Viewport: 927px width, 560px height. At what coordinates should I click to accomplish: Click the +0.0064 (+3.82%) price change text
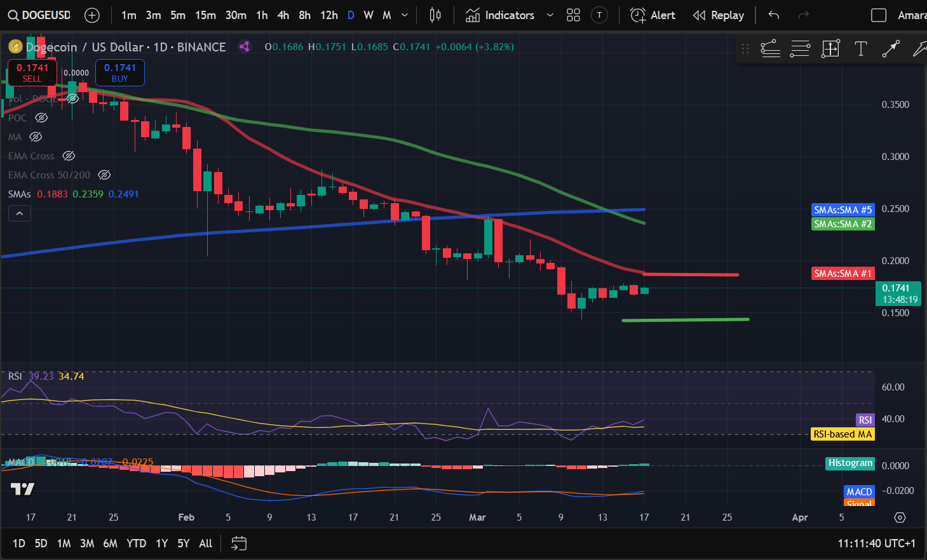(x=475, y=46)
